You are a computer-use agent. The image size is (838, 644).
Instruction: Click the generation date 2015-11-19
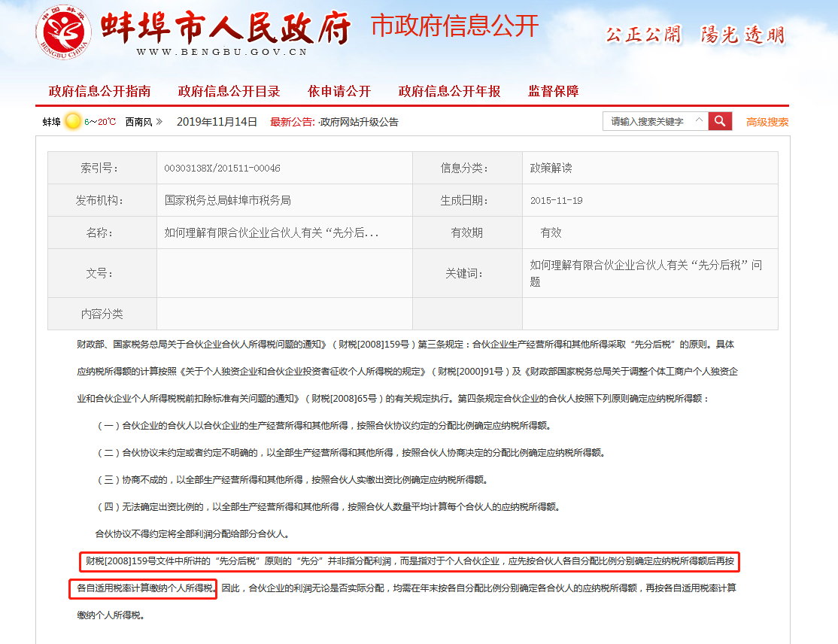557,200
